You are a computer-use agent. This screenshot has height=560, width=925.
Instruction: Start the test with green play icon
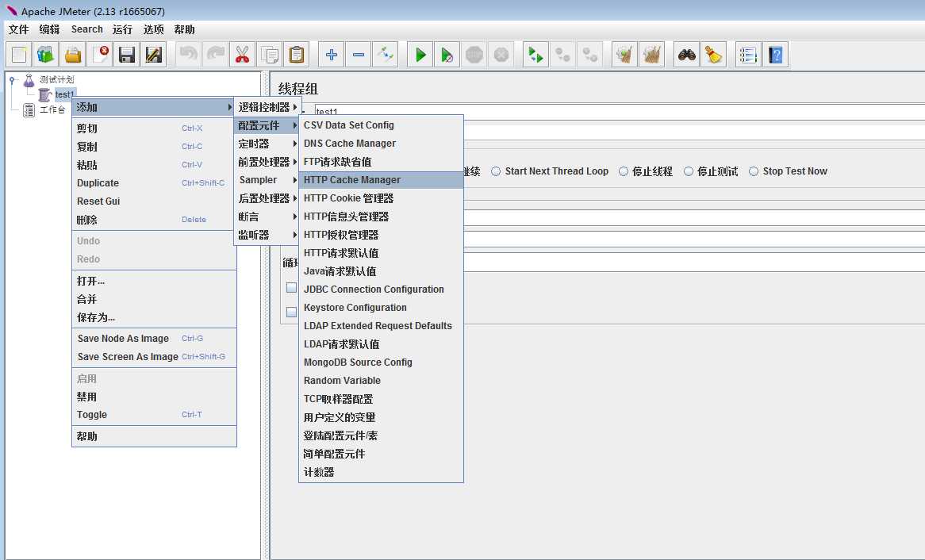(420, 55)
